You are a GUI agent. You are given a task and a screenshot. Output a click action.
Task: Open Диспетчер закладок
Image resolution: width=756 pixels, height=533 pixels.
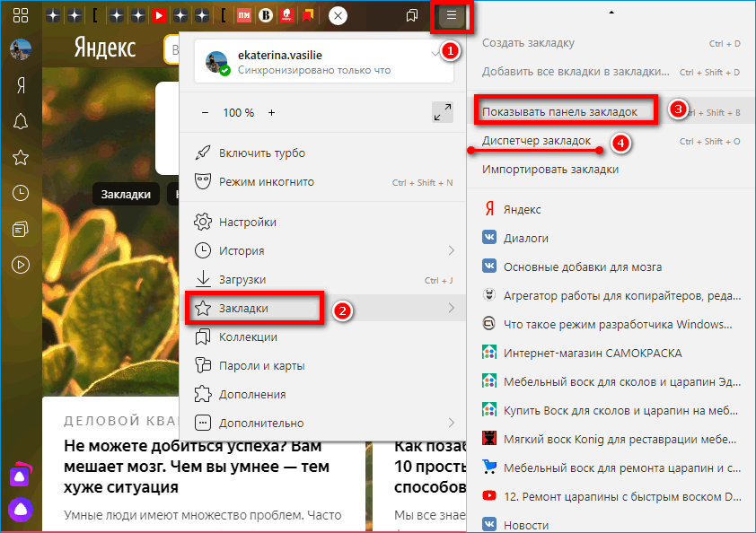point(535,141)
